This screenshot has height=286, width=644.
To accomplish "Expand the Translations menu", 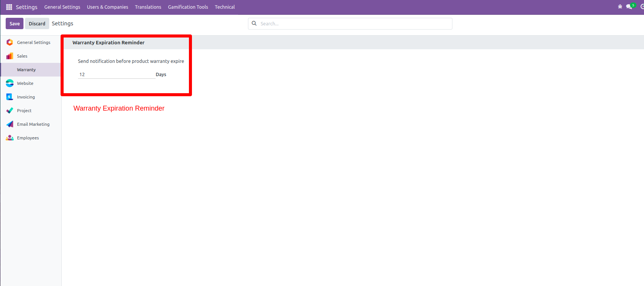I will point(148,7).
